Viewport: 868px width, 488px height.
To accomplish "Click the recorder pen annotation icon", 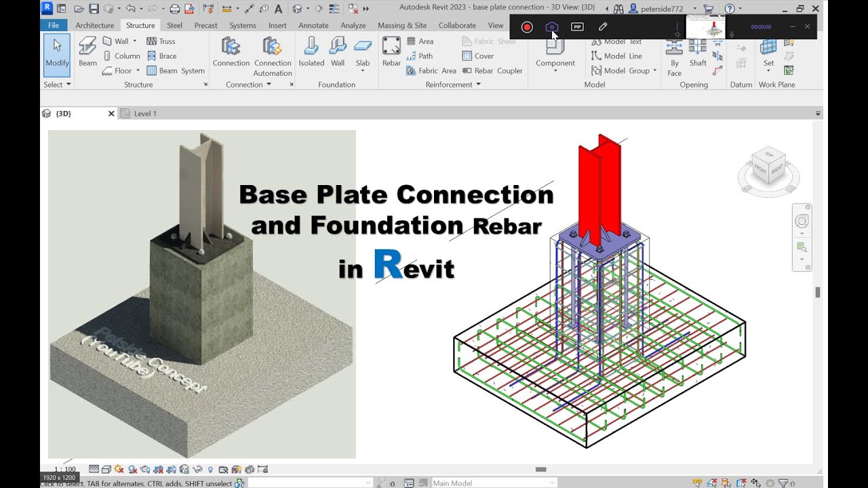I will [x=603, y=26].
